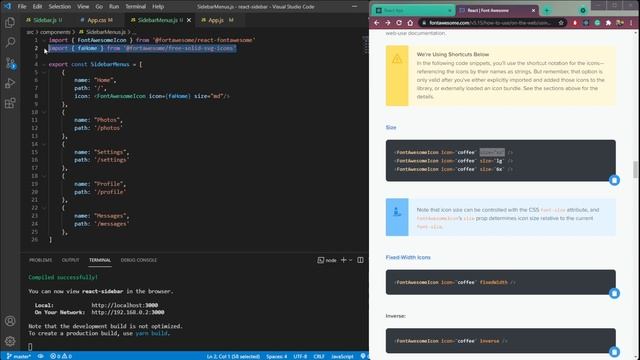
Task: Click the Fixed Width Icons heading link
Action: point(408,257)
